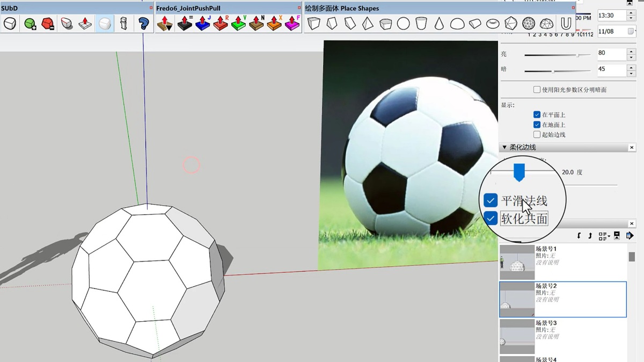Select the magenta Follow Push Pull 'F' tool
The image size is (644, 362).
(292, 24)
